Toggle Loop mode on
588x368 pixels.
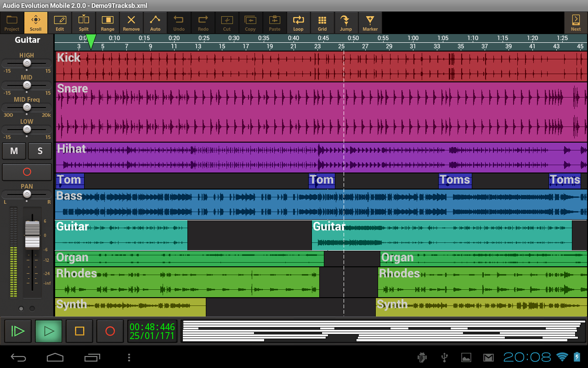point(299,22)
